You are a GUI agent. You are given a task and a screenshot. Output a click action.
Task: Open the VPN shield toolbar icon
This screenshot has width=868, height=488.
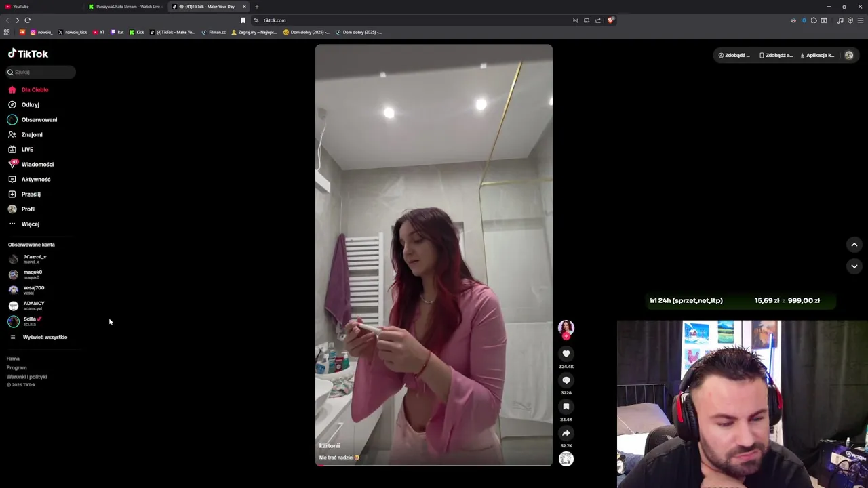[x=850, y=20]
